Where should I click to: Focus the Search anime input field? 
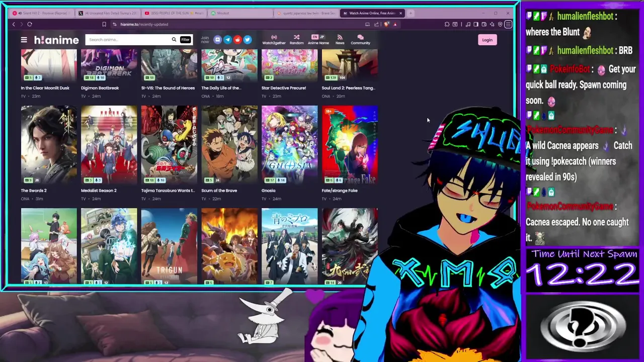[128, 40]
